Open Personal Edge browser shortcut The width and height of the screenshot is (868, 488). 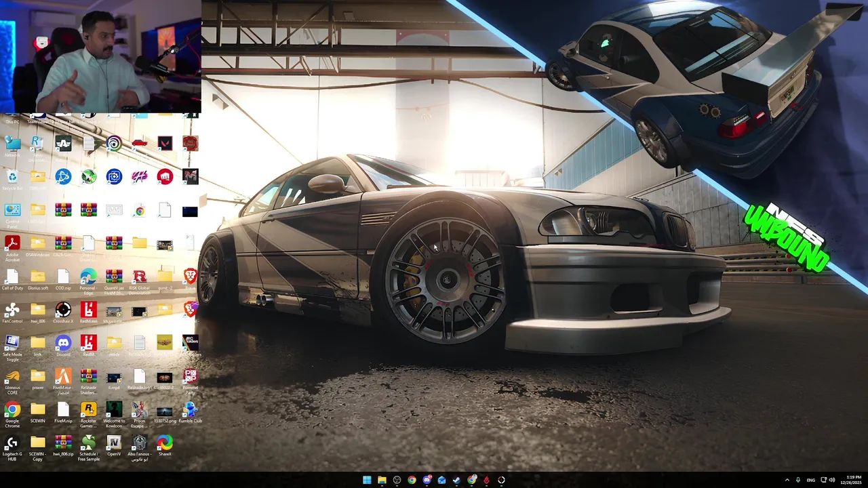click(88, 281)
